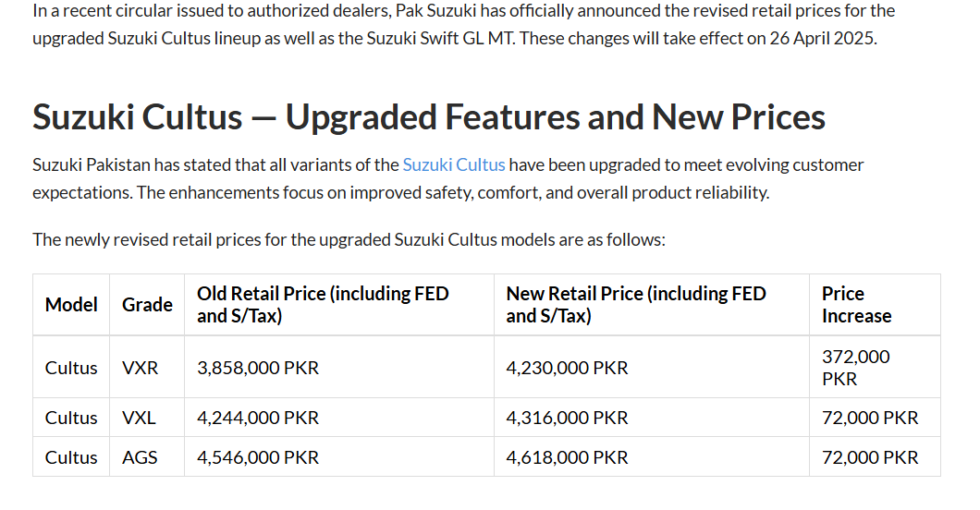Click the 4,244,000 PKR old price cell

[338, 418]
